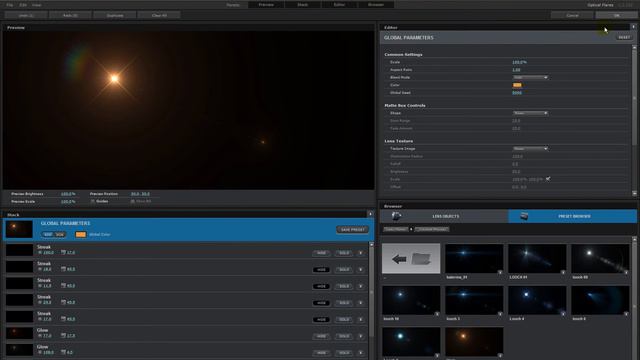Expand options arrow on fourth Streak row
Image resolution: width=640 pixels, height=360 pixels.
tap(360, 303)
